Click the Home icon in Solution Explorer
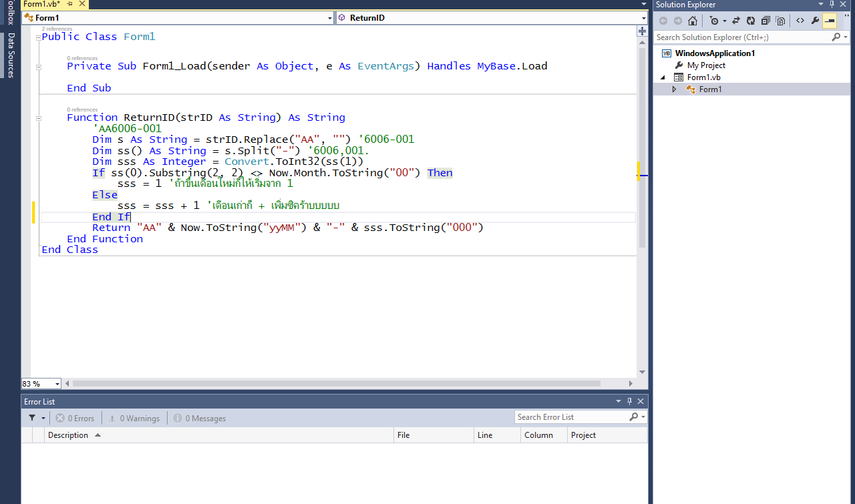 pos(693,21)
